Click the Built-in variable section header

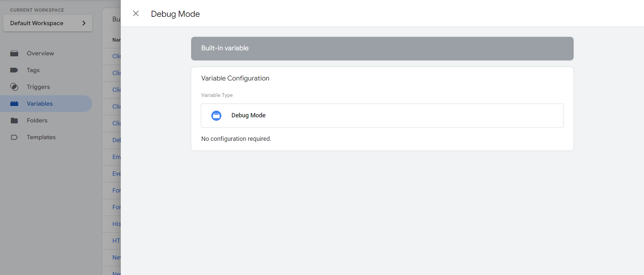(x=382, y=48)
